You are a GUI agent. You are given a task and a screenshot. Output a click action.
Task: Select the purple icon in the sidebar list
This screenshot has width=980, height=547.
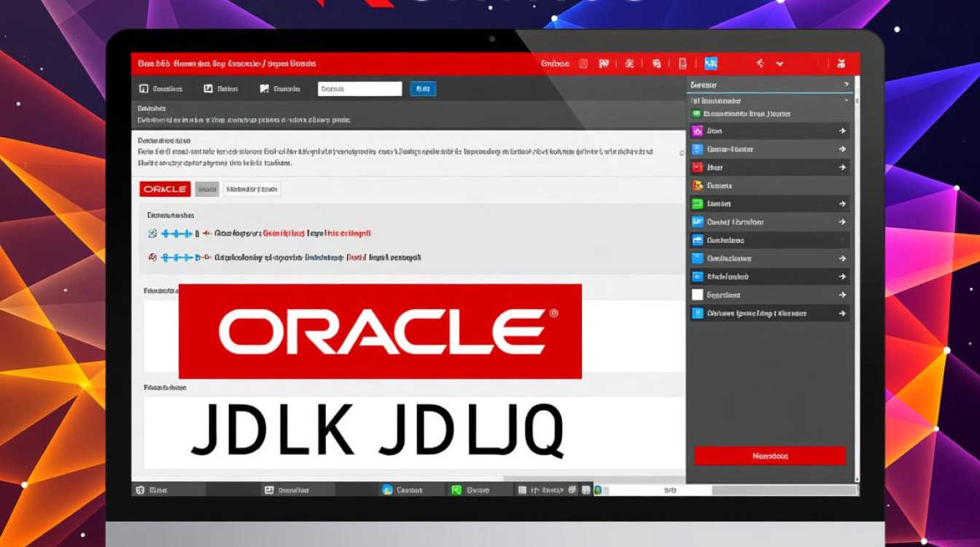tap(696, 131)
